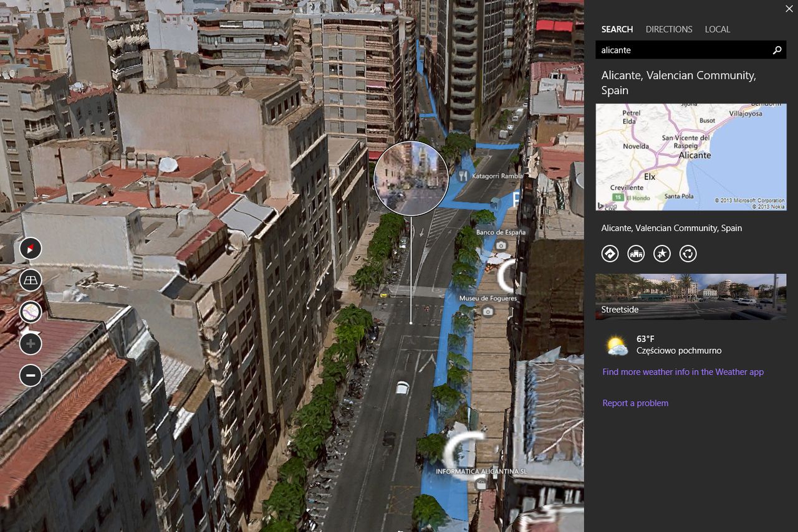The width and height of the screenshot is (798, 532).
Task: Open the Streetside panorama thumbnail
Action: (691, 297)
